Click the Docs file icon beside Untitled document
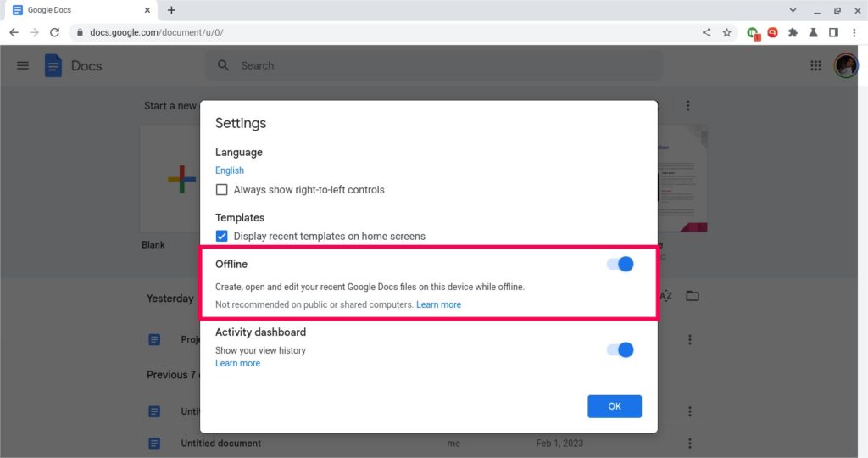This screenshot has height=458, width=868. point(154,443)
